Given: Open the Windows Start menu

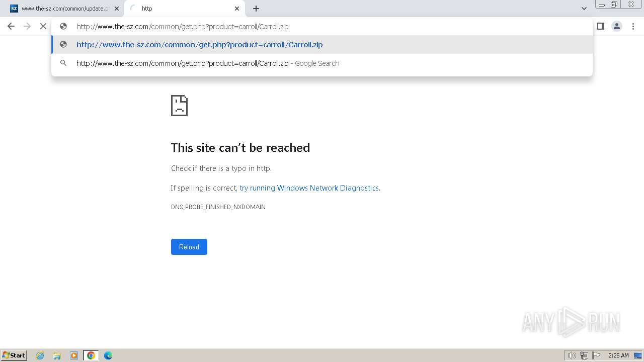Looking at the screenshot, I should click(14, 355).
